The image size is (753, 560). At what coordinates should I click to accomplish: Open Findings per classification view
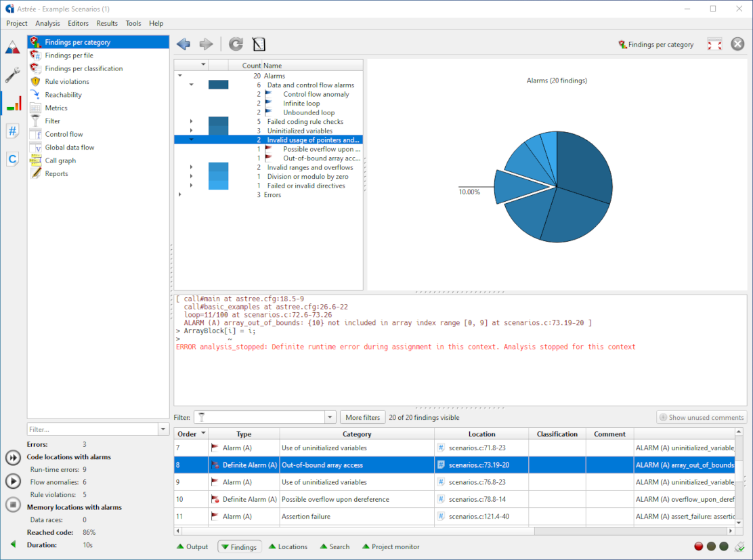(x=98, y=68)
